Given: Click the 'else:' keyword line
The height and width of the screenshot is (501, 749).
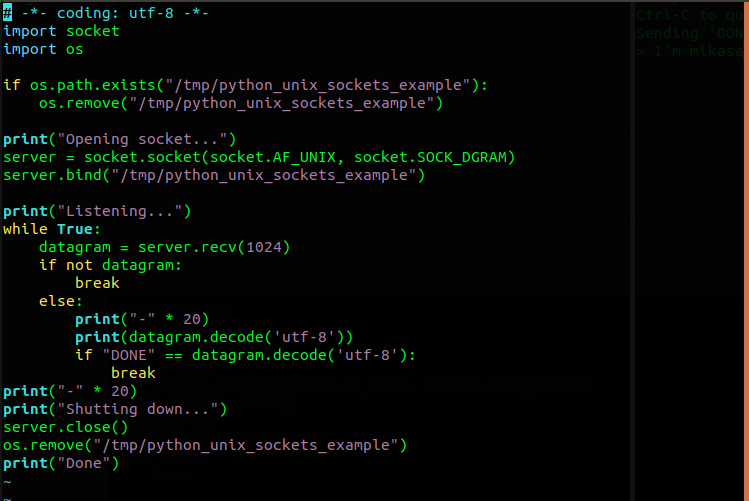Looking at the screenshot, I should tap(61, 302).
